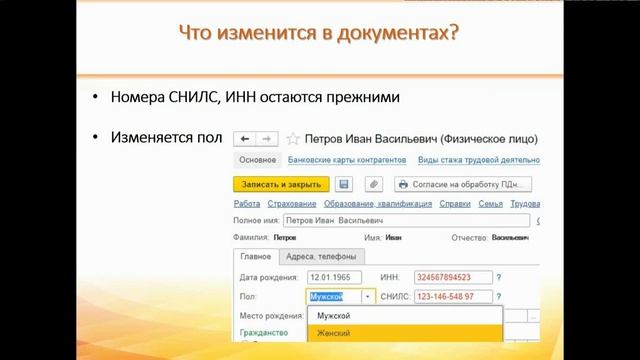The width and height of the screenshot is (640, 360).
Task: Click the surname value Петров
Action: point(285,238)
